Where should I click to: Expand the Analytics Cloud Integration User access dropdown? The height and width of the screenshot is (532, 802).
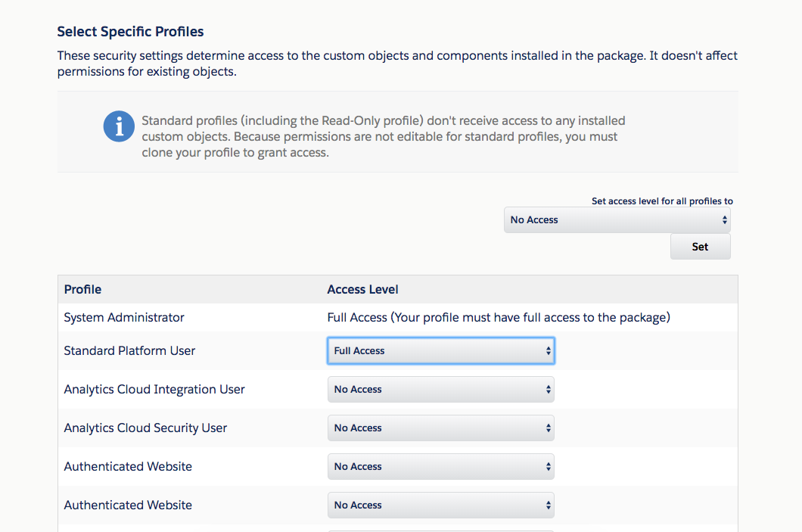click(441, 389)
